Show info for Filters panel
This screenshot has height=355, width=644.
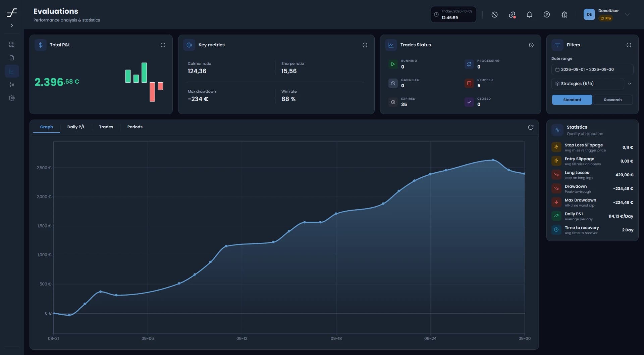coord(629,45)
